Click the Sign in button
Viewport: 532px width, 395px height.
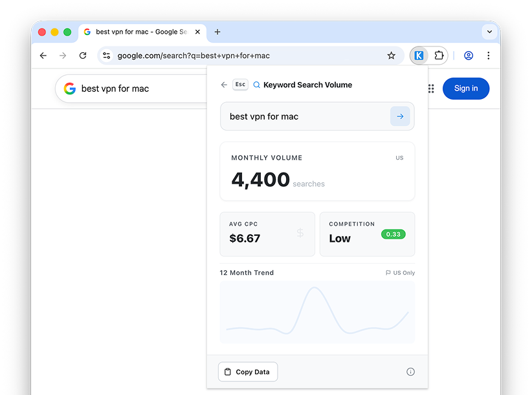tap(466, 89)
